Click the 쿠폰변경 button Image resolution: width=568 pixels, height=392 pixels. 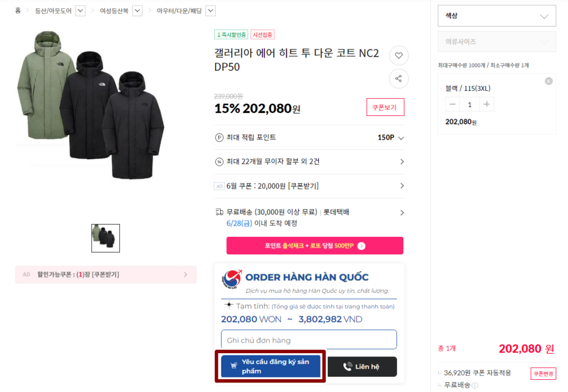(543, 373)
